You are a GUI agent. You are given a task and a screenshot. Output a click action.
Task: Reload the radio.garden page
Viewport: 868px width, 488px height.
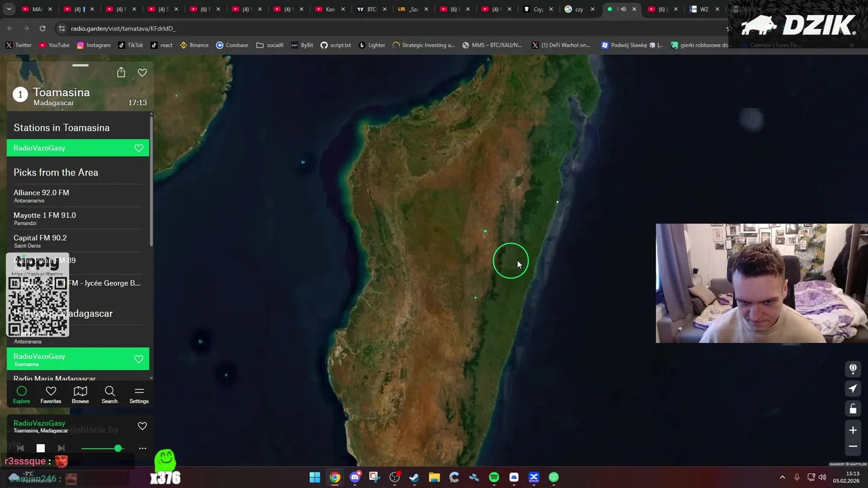pyautogui.click(x=42, y=28)
